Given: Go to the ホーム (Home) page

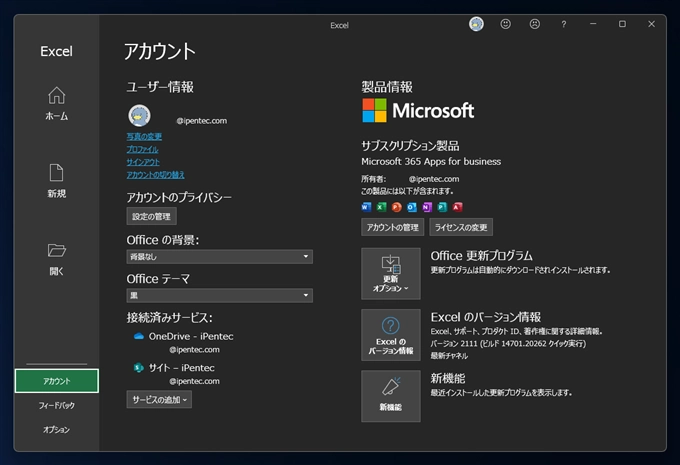Looking at the screenshot, I should pyautogui.click(x=56, y=103).
